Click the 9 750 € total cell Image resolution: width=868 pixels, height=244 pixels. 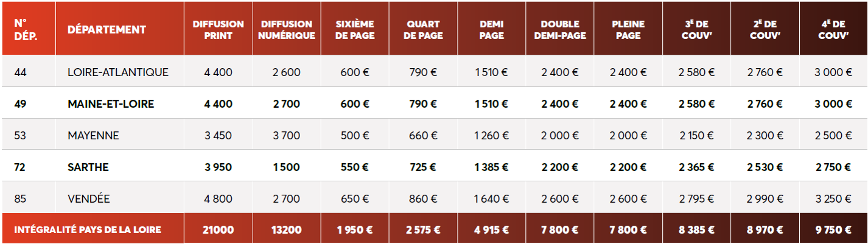[834, 230]
